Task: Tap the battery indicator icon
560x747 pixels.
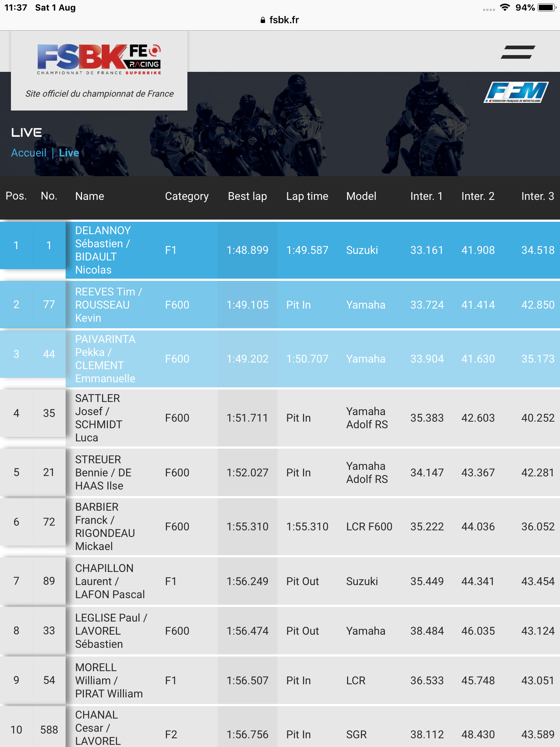Action: [x=547, y=7]
